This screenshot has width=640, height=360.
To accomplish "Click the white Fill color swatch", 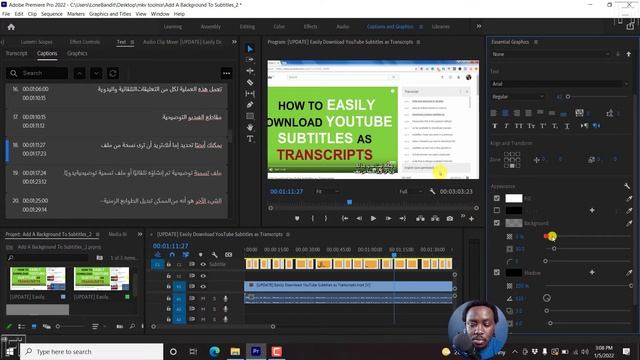I will (x=513, y=198).
